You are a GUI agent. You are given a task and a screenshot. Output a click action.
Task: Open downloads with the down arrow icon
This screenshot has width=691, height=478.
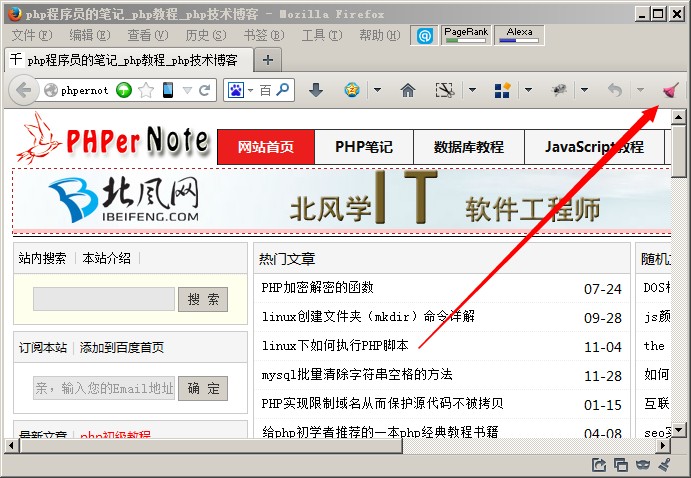click(316, 90)
